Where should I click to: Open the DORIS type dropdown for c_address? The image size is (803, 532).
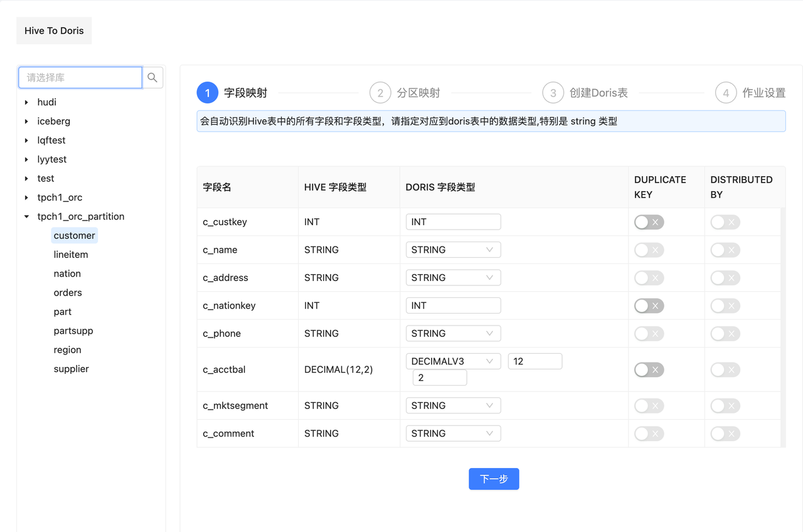pyautogui.click(x=453, y=277)
